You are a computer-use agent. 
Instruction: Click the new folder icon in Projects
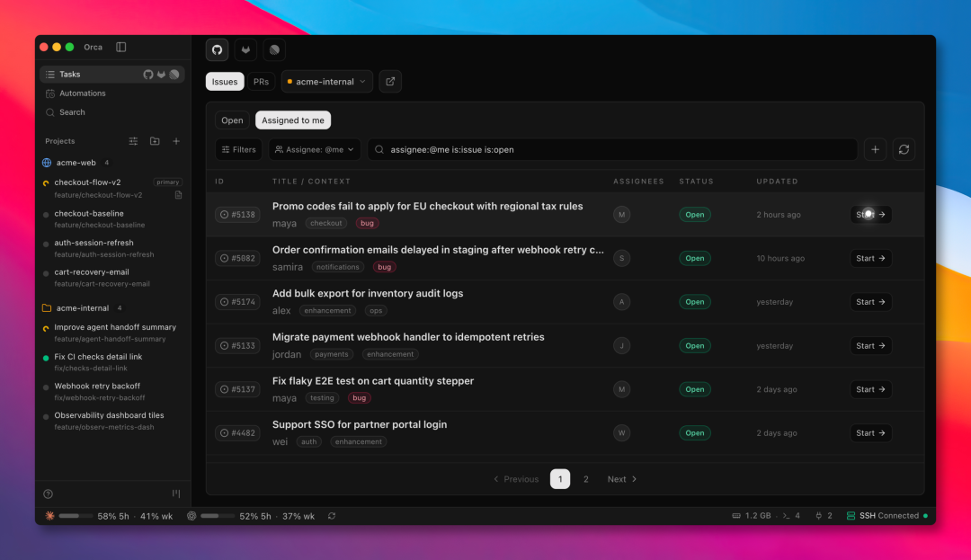pos(155,141)
